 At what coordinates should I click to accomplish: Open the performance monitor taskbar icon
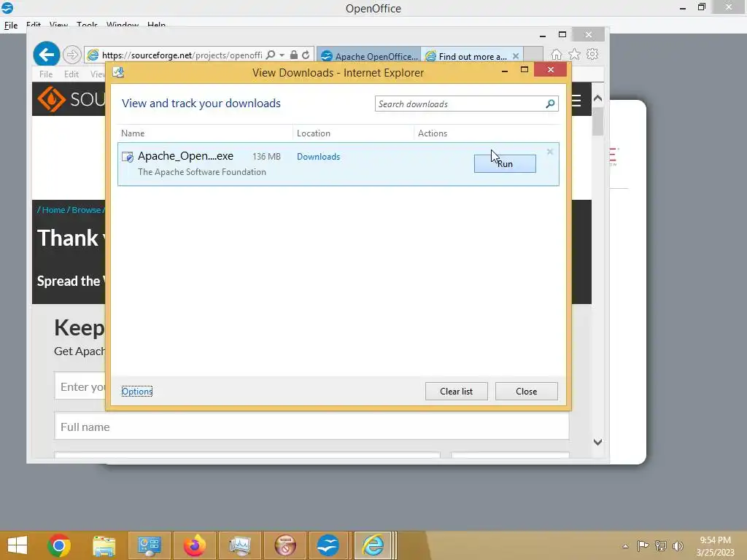(x=239, y=545)
